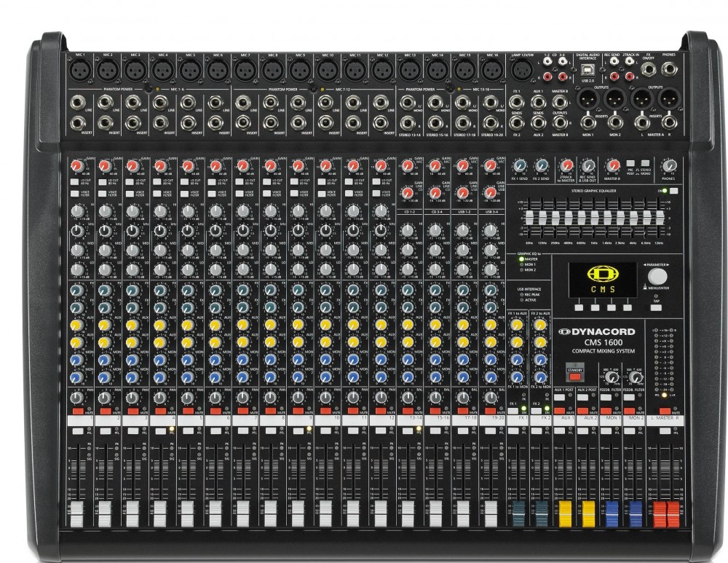Click the AUX 1 send jack
Image resolution: width=728 pixels, height=563 pixels.
538,103
